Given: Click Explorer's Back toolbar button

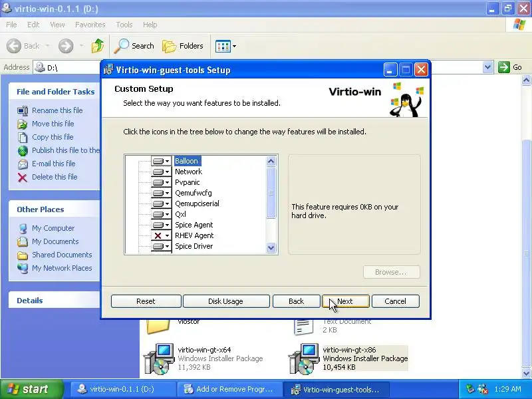Looking at the screenshot, I should 23,46.
